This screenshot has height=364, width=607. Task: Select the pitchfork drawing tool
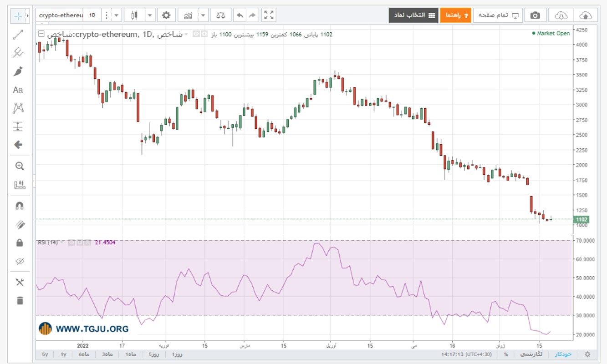click(x=18, y=53)
